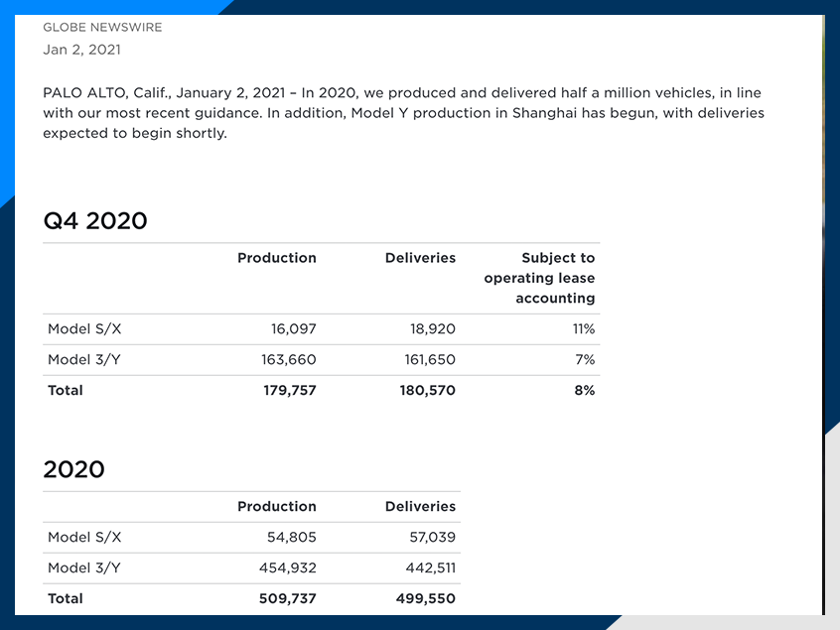Viewport: 840px width, 630px height.
Task: Select the 16,097 production value
Action: pyautogui.click(x=294, y=328)
